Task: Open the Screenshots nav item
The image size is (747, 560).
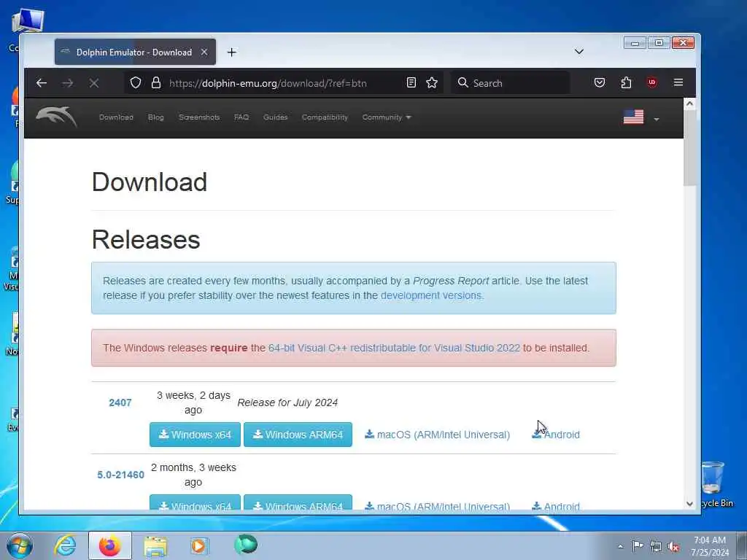Action: pos(199,117)
